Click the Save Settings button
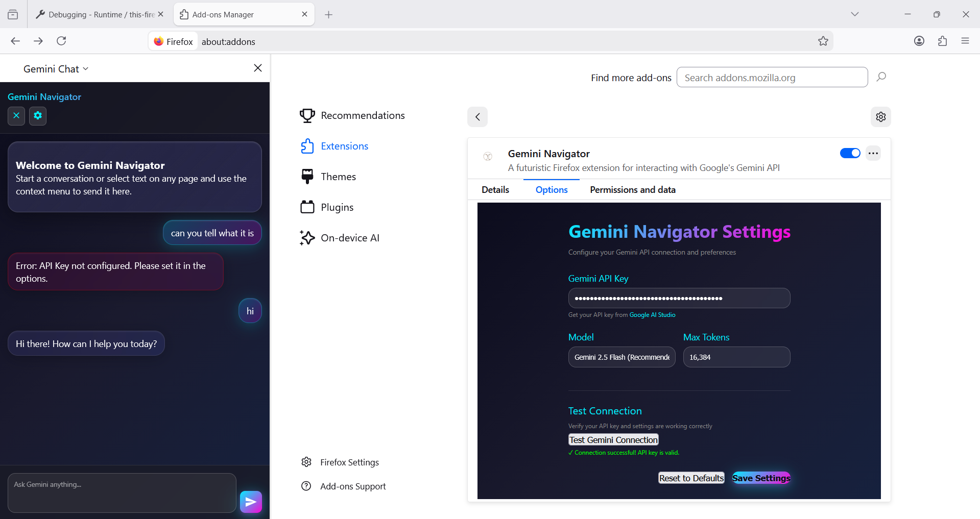Viewport: 980px width, 519px height. point(761,478)
